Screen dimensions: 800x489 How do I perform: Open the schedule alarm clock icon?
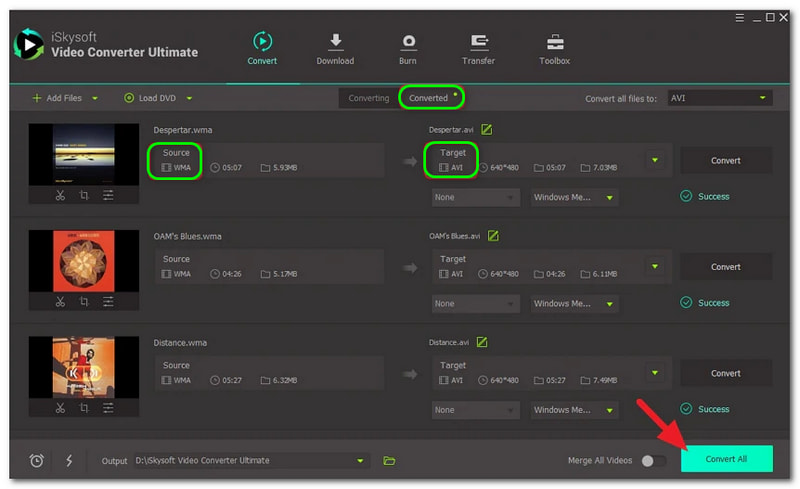36,460
